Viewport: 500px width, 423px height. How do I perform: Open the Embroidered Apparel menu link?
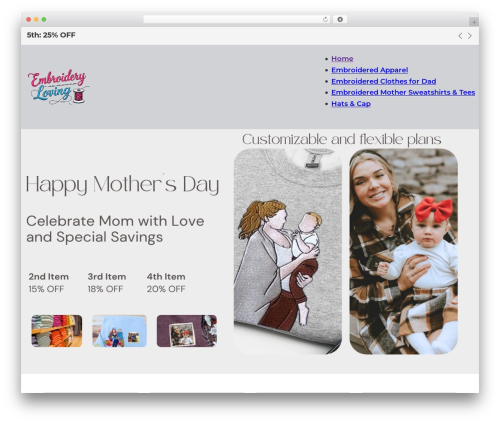[x=370, y=70]
